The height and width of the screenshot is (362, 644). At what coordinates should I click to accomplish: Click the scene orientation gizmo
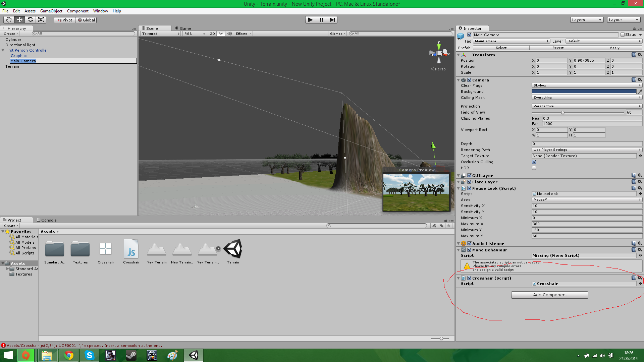coord(439,53)
